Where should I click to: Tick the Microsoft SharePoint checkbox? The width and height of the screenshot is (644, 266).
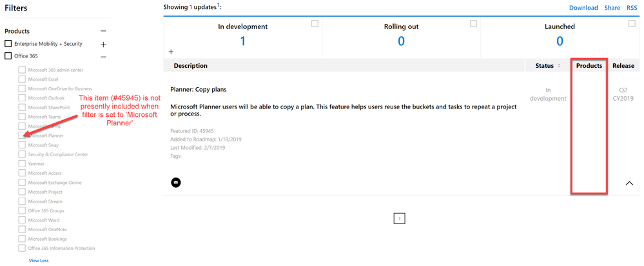[x=22, y=107]
